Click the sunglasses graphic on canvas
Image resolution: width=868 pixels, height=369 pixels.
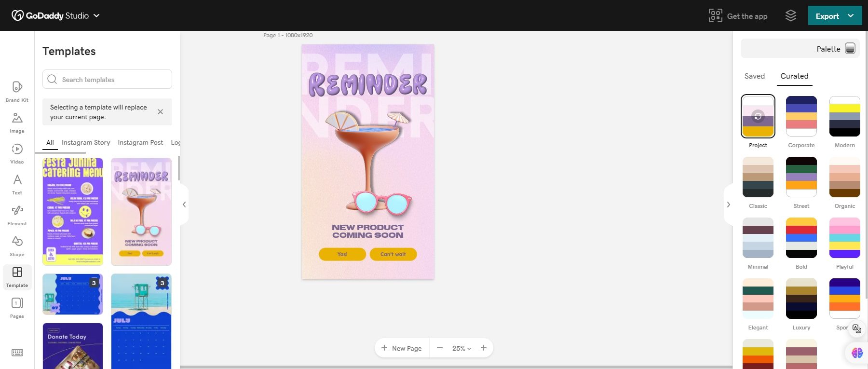[x=381, y=202]
